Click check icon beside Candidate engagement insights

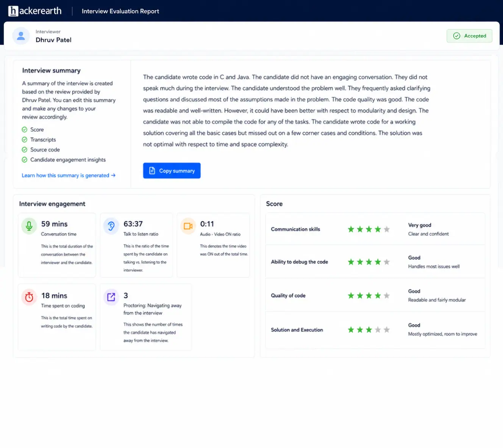click(25, 160)
